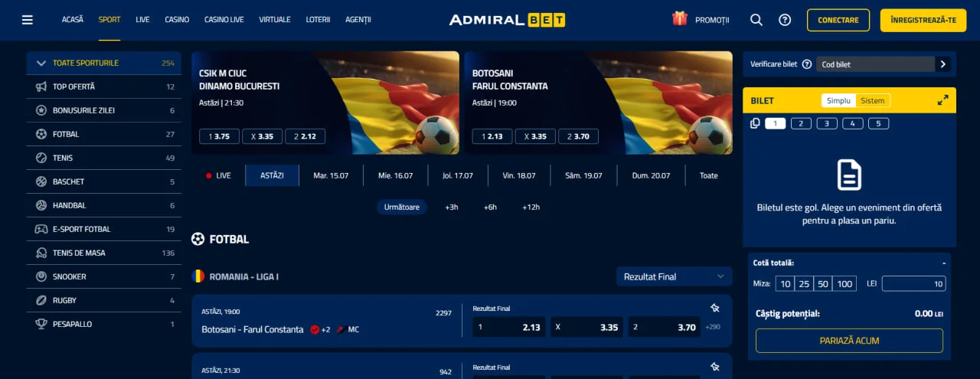The width and height of the screenshot is (980, 379).
Task: Open the hamburger menu
Action: tap(28, 20)
